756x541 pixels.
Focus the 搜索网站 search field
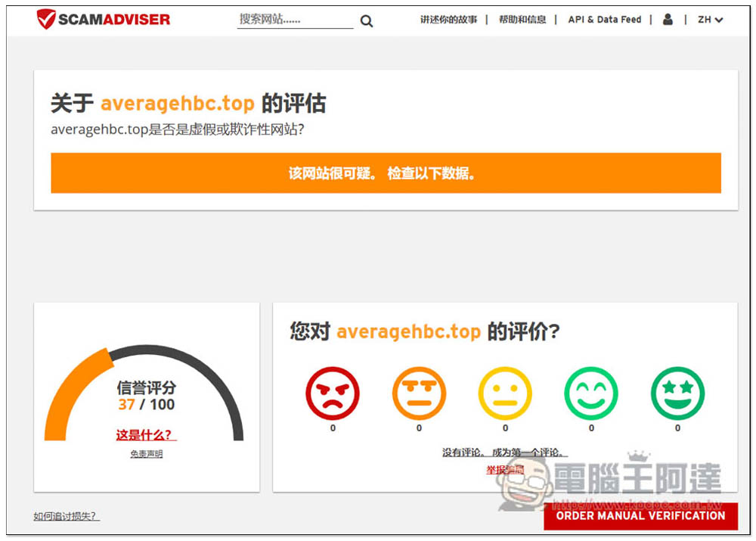(295, 20)
